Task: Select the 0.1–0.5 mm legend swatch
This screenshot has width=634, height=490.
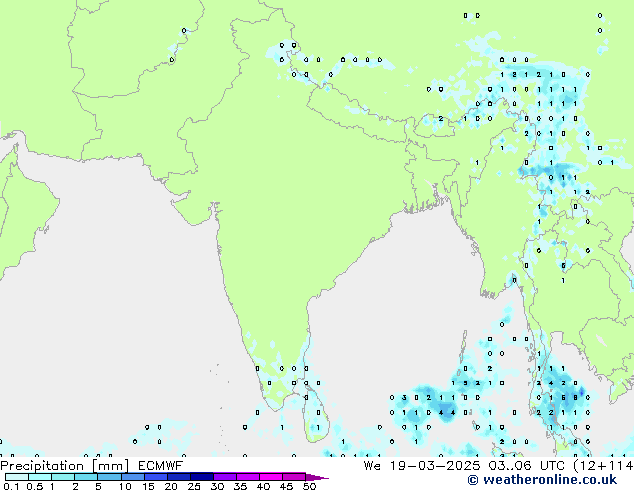Action: pos(17,477)
